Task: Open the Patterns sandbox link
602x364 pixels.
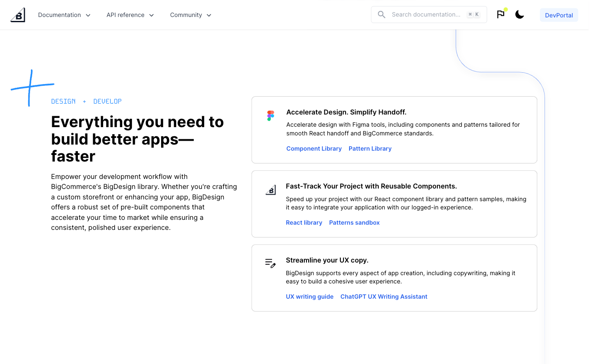Action: pos(354,222)
